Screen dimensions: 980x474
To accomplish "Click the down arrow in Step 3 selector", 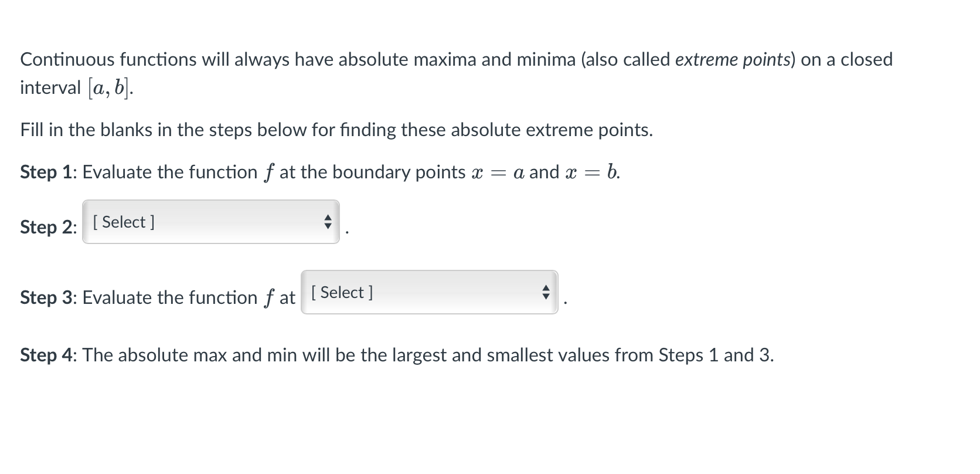I will [x=545, y=297].
